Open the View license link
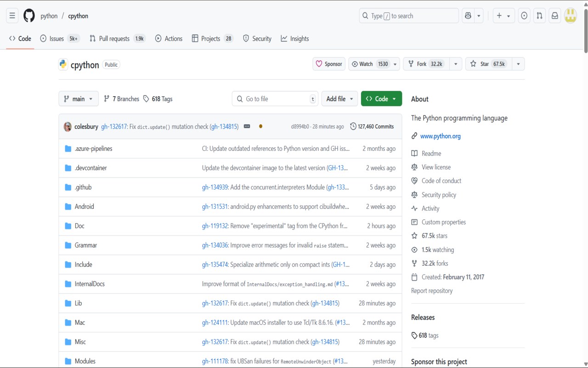The width and height of the screenshot is (588, 368). tap(431, 167)
